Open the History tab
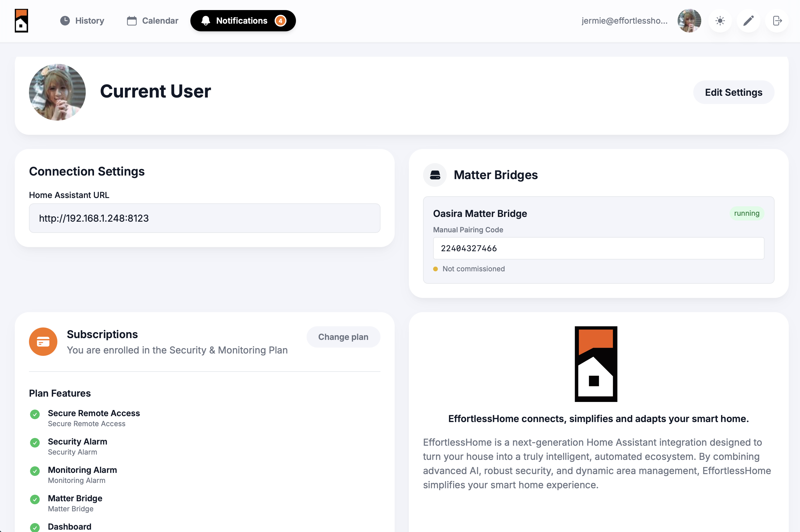The image size is (800, 532). coord(82,21)
